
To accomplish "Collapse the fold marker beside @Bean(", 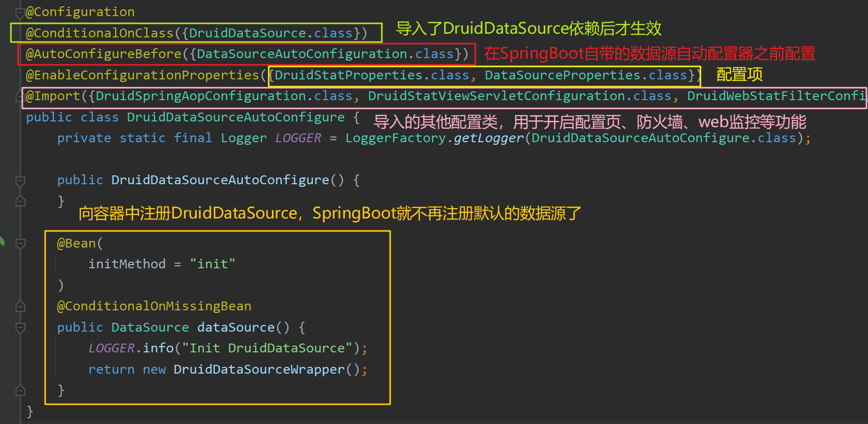I will pos(20,243).
